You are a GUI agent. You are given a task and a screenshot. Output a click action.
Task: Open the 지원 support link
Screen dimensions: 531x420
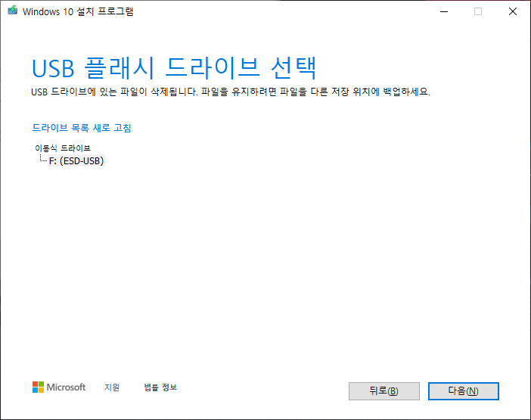[x=112, y=387]
